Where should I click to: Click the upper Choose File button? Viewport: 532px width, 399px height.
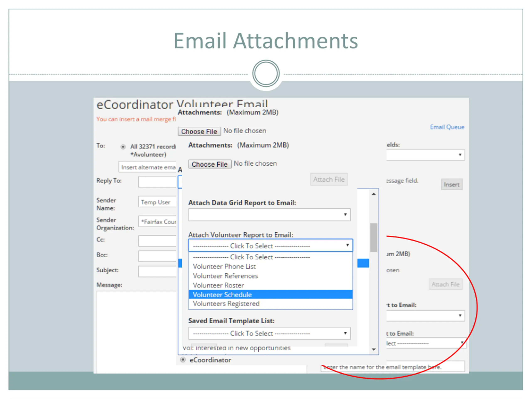tap(199, 131)
